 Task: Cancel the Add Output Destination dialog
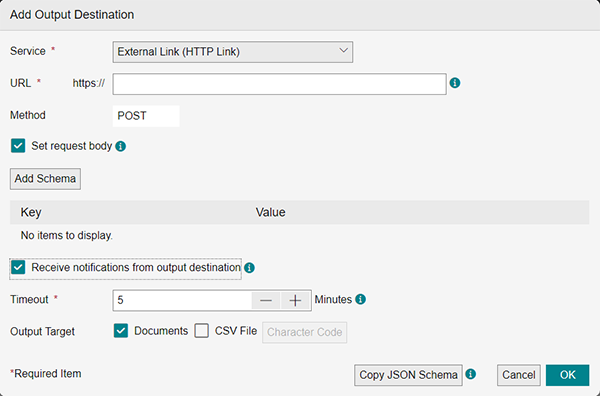tap(518, 375)
